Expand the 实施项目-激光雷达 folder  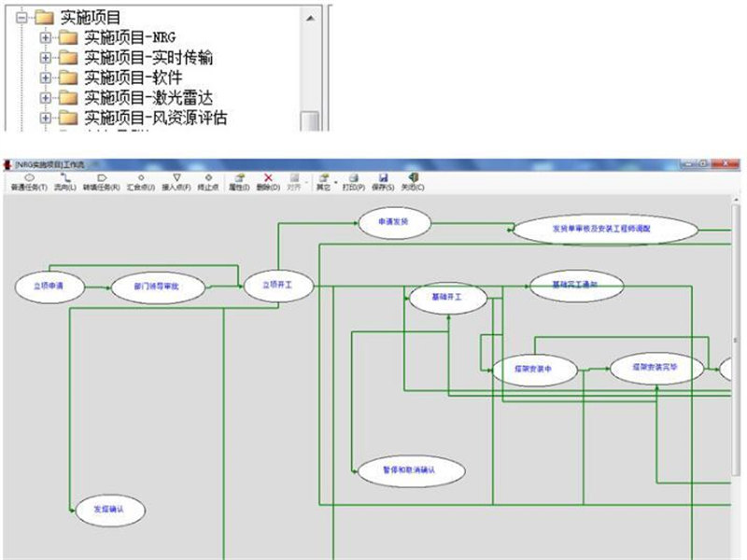tap(45, 98)
